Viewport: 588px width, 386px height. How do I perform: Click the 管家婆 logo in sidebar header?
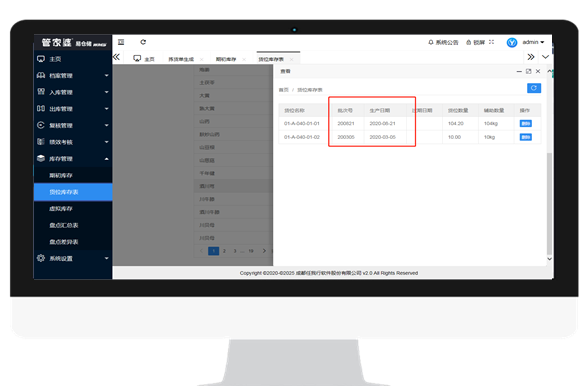(x=57, y=42)
